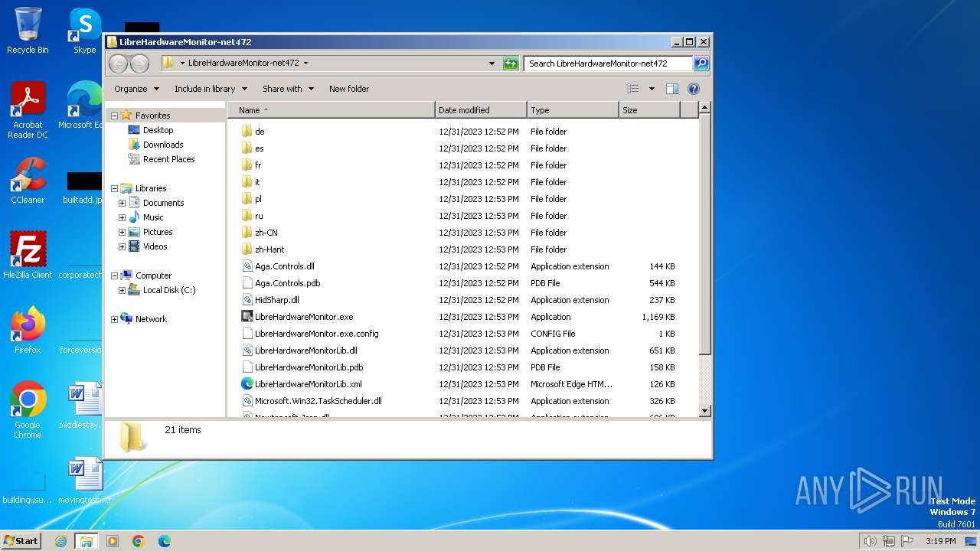
Task: Select Aga.Controls.pdb file
Action: (x=287, y=283)
